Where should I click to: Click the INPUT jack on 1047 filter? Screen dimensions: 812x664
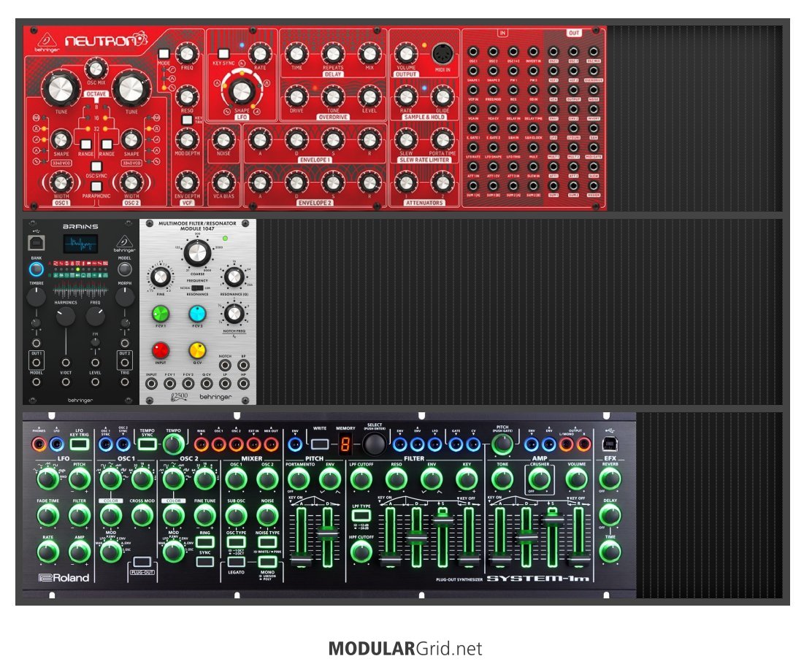[x=151, y=384]
